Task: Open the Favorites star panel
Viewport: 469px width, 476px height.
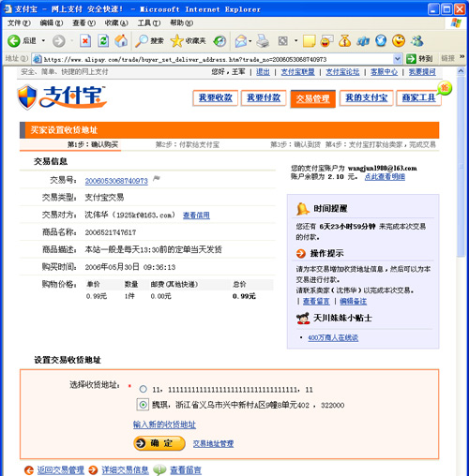Action: (189, 41)
